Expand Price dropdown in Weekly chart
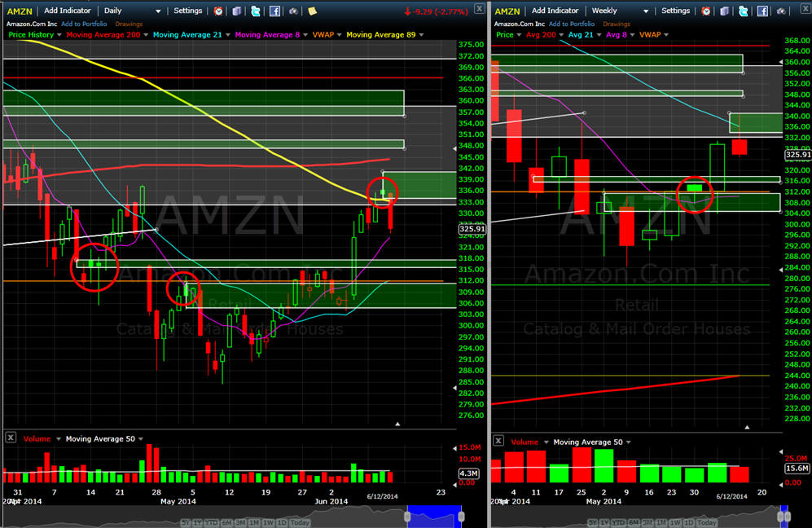The height and width of the screenshot is (528, 812). (x=518, y=35)
